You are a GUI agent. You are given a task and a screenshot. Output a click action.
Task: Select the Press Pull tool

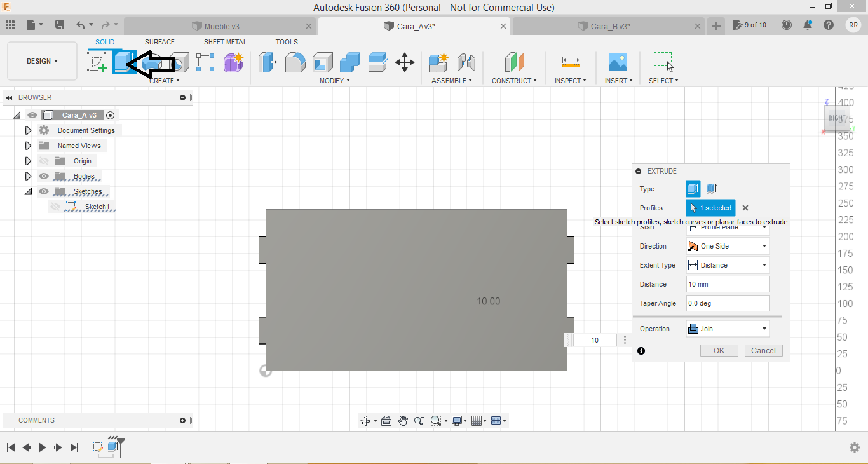268,62
